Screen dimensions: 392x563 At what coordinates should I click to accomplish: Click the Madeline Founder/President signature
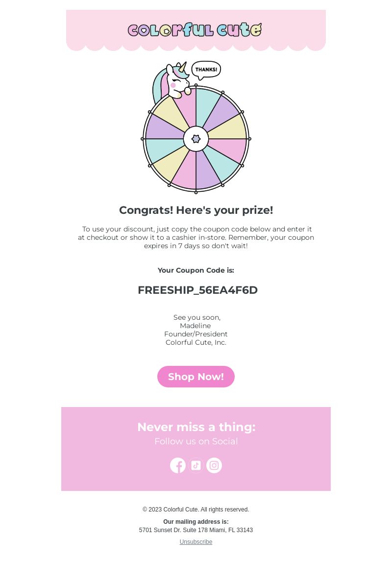[196, 330]
